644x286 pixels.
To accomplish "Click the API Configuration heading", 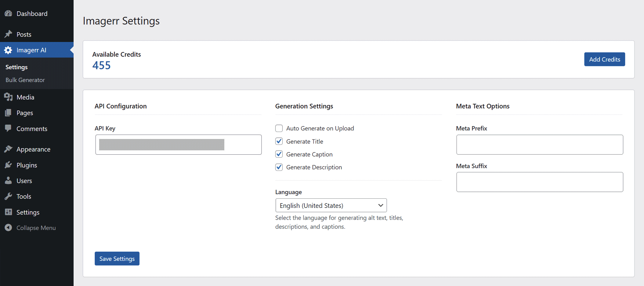I will click(x=120, y=106).
